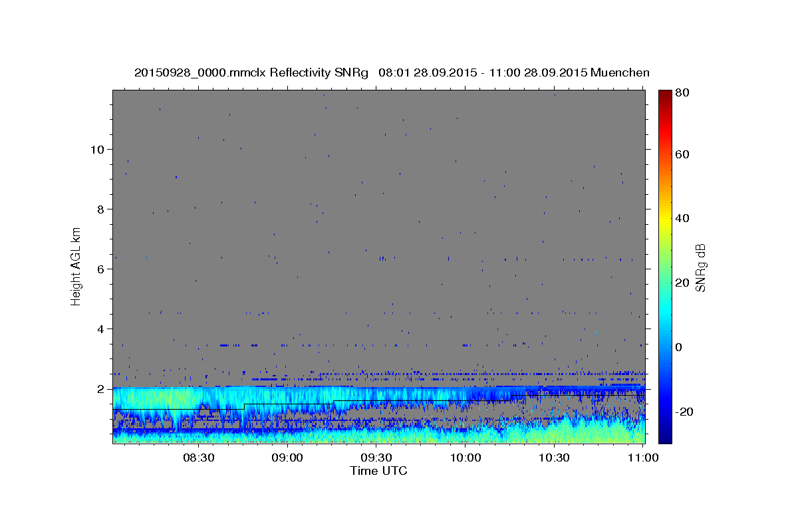
Task: Click the 08:30 time tick label
Action: [x=198, y=458]
